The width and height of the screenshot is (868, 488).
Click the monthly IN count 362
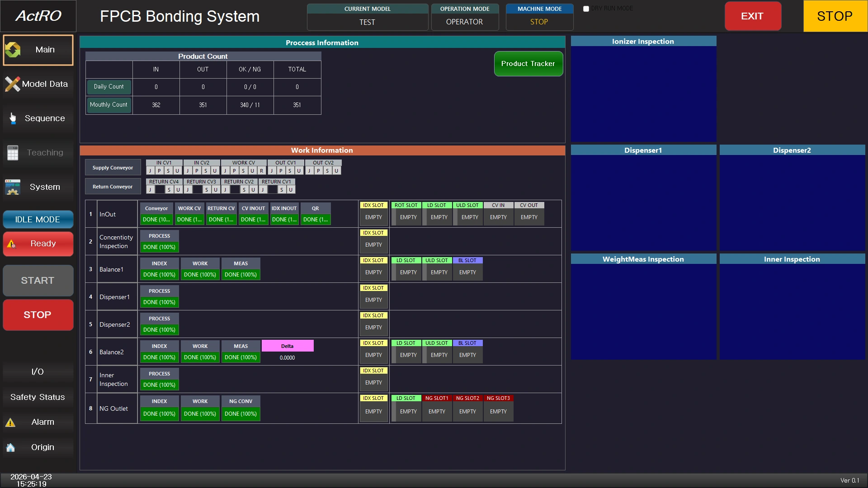click(156, 105)
